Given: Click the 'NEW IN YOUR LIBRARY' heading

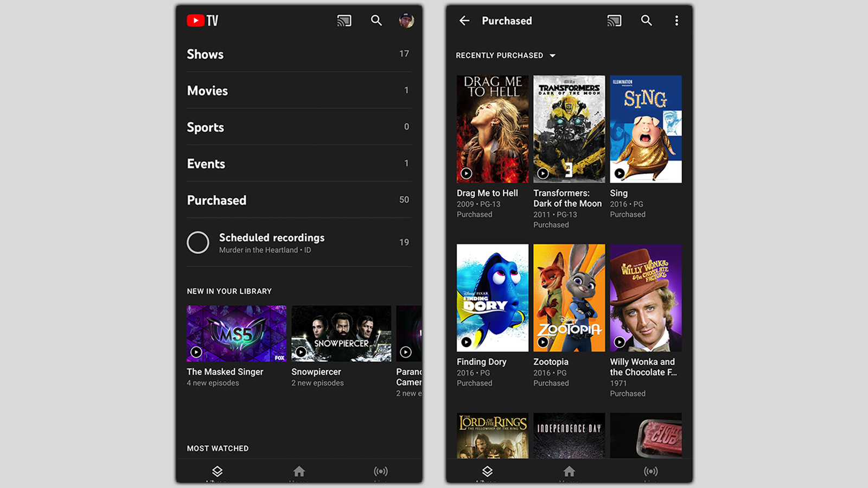Looking at the screenshot, I should [x=229, y=291].
